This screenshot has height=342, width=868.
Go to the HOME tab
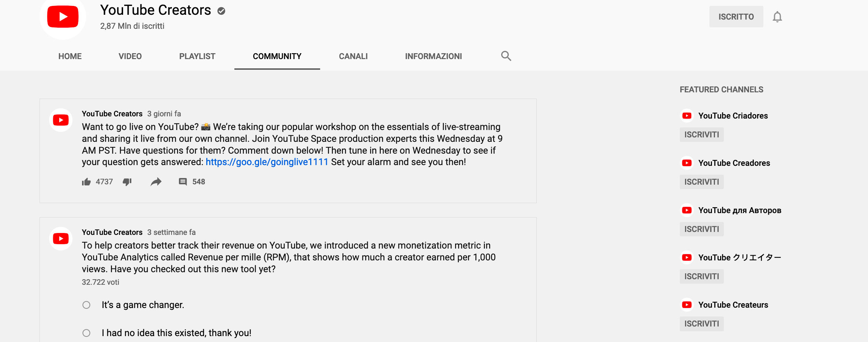[x=70, y=56]
